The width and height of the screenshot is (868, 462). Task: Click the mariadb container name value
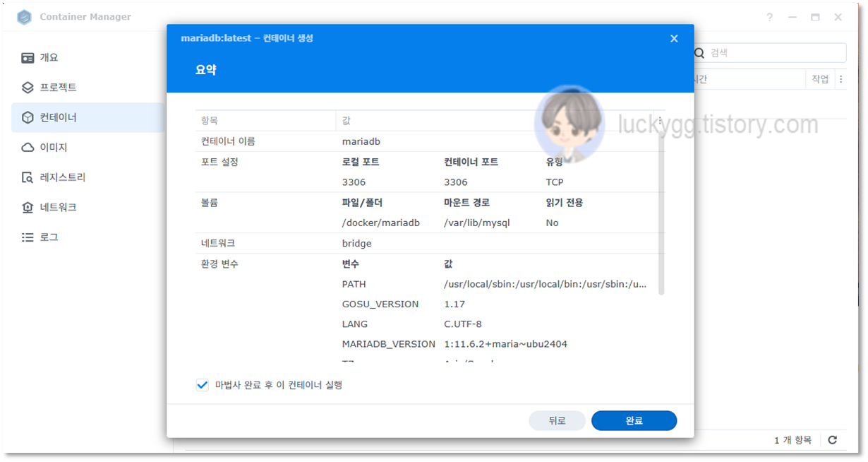click(361, 141)
